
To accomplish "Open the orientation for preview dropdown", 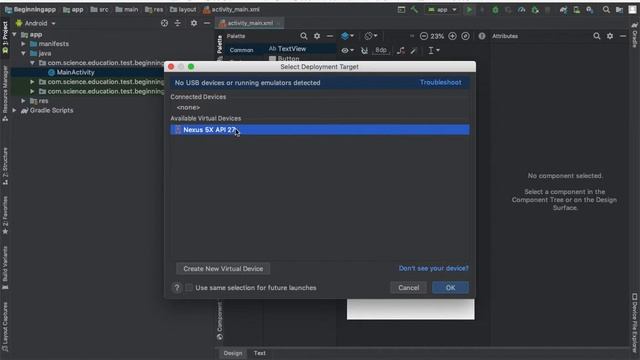I will coord(371,36).
